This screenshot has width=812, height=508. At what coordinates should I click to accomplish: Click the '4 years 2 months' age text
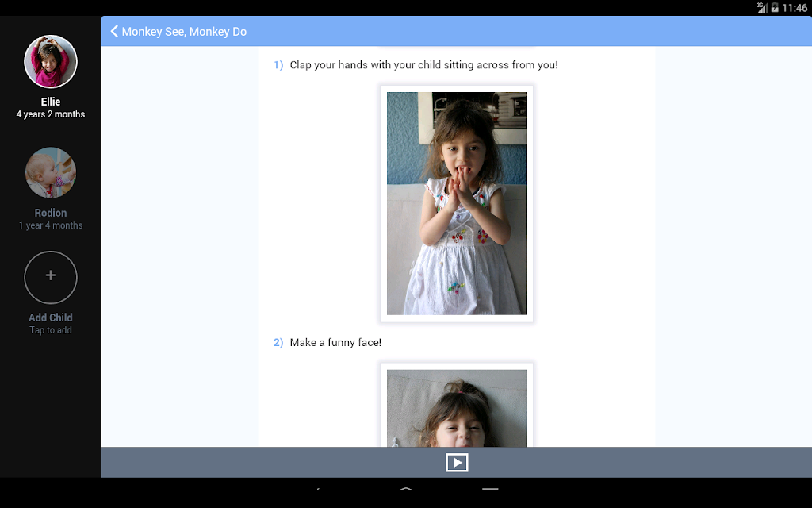[x=51, y=114]
